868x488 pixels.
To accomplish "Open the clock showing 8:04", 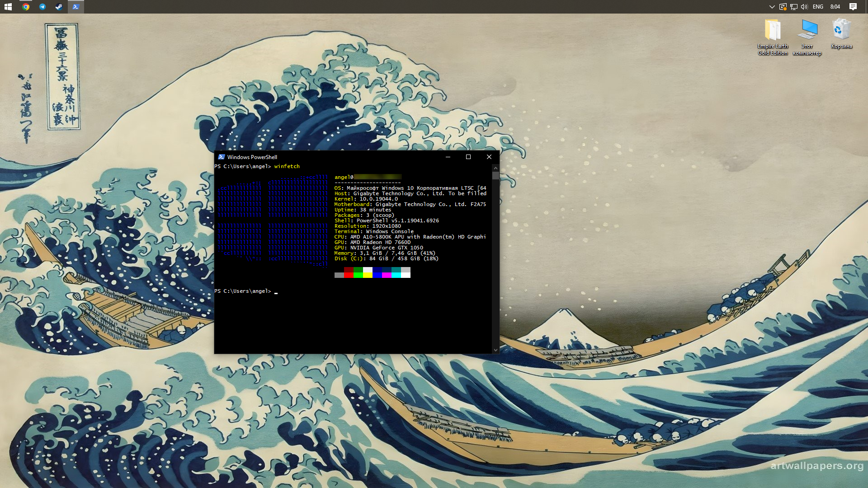I will [835, 7].
